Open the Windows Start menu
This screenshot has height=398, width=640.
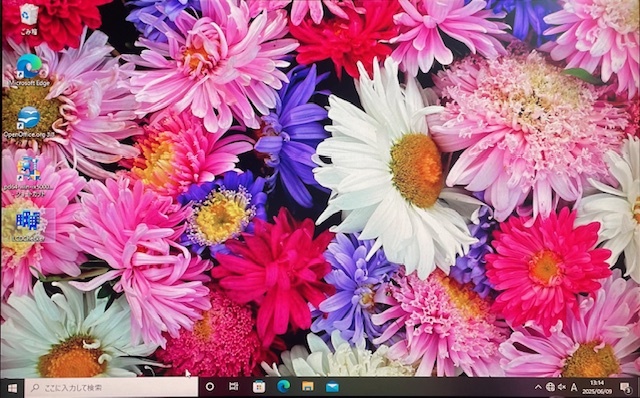12,387
